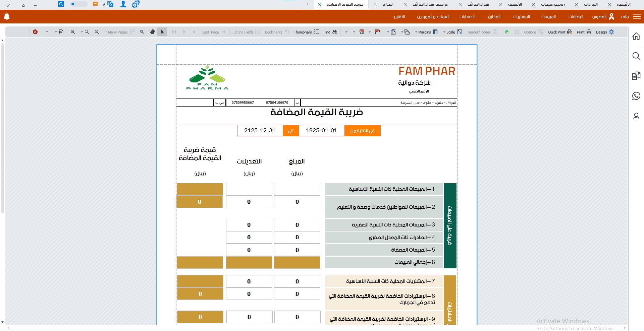Click the Hand tool in preview toolbar
Screen dimensions: 644x331
tap(152, 32)
